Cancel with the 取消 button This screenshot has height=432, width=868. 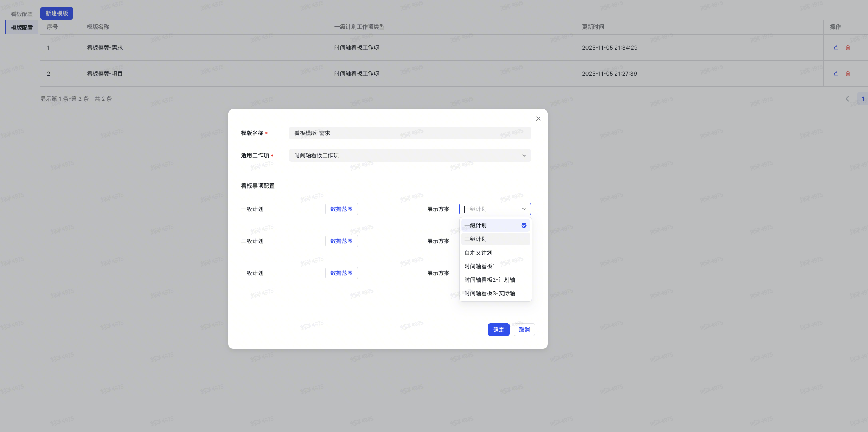[x=524, y=330]
